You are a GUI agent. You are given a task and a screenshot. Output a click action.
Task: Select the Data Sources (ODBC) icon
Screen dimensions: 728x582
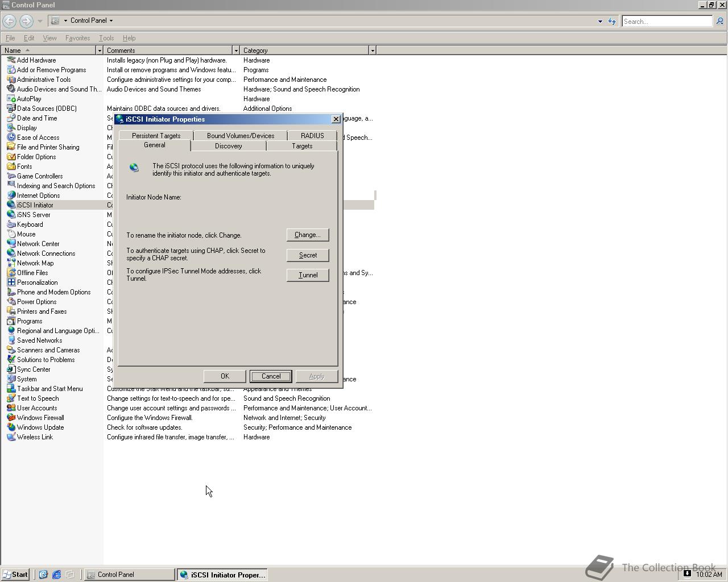click(x=11, y=109)
